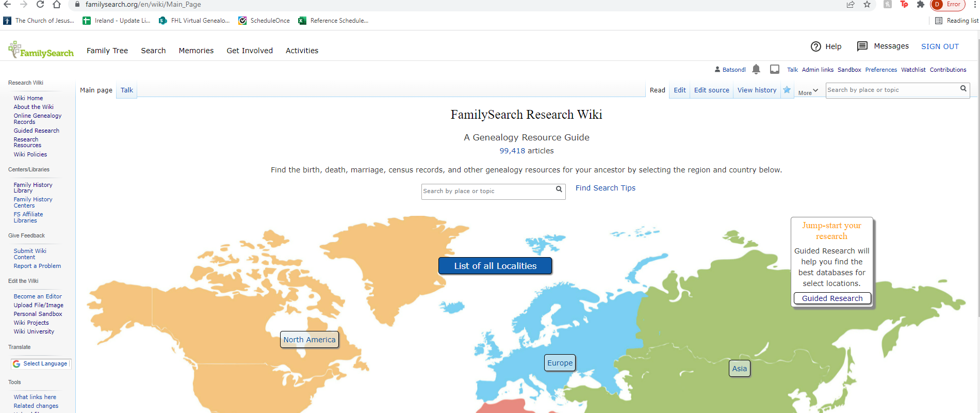The width and height of the screenshot is (980, 413).
Task: Open FS Affiliate Libraries link
Action: (x=28, y=217)
